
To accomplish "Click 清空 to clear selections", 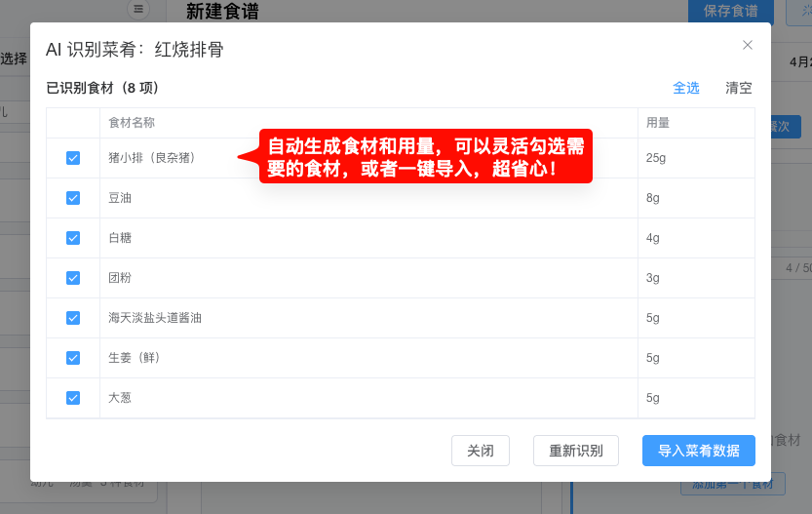I will [739, 88].
